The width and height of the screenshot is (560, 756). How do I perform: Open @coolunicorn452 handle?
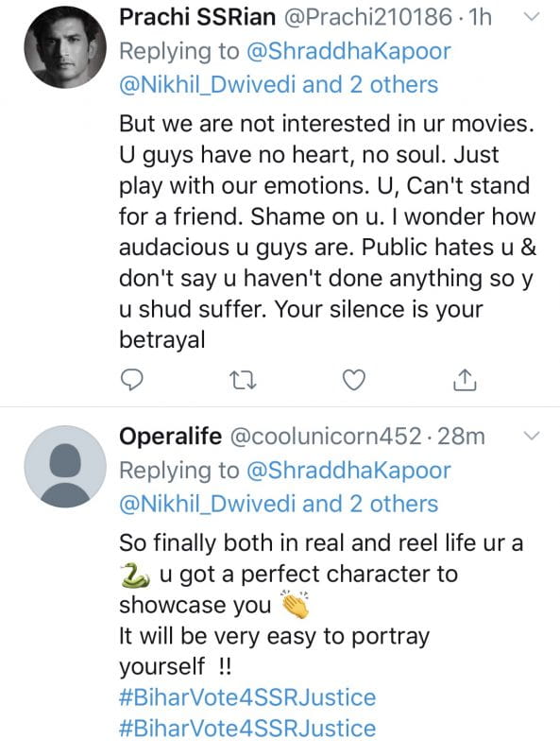coord(326,437)
